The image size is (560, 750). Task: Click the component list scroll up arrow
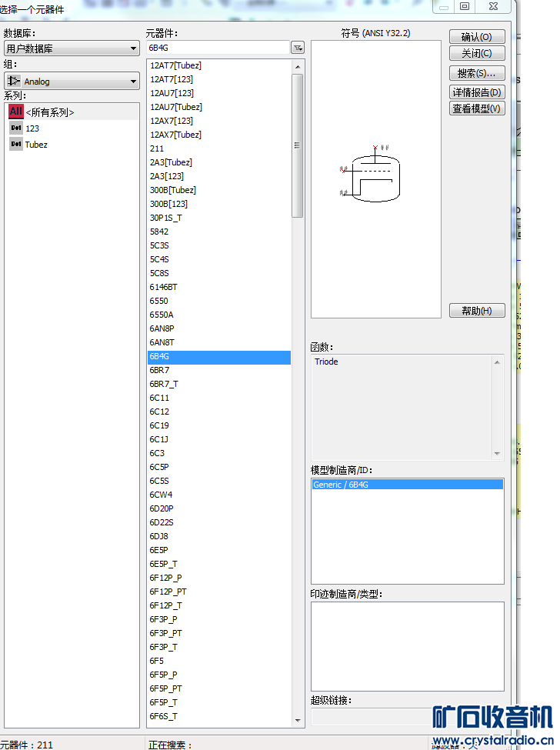(x=298, y=66)
